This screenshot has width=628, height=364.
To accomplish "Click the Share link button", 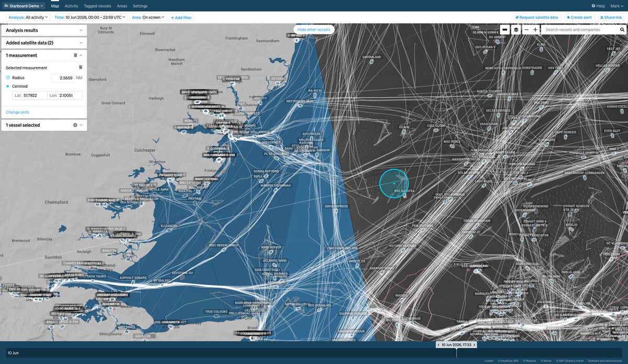I will click(x=611, y=17).
